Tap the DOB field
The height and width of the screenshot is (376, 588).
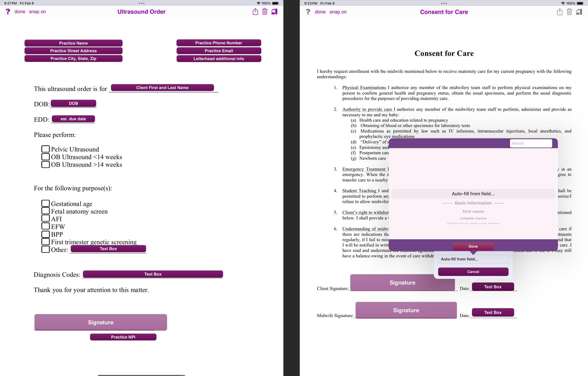point(73,103)
